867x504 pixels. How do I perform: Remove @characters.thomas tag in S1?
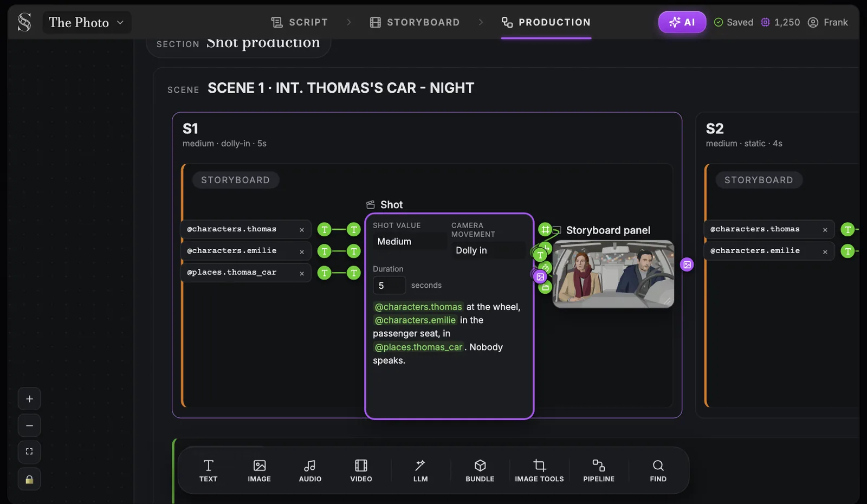coord(302,230)
